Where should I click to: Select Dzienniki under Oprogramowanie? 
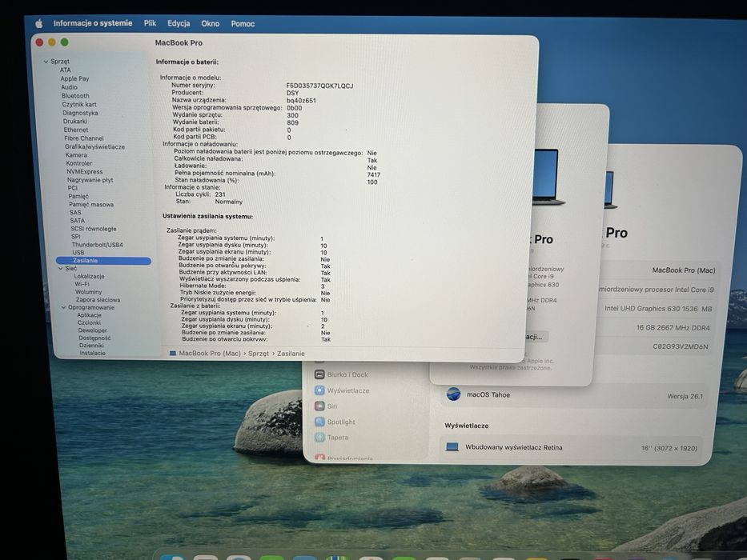[91, 346]
